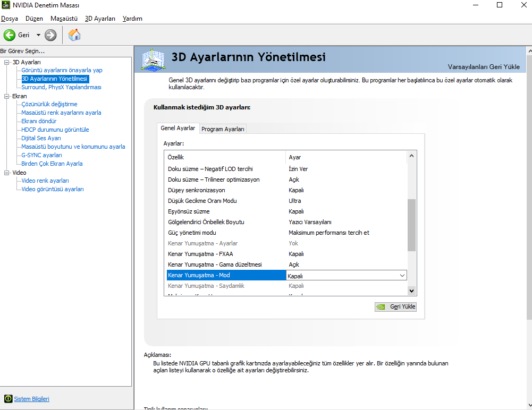Open Video renk ayarları page

45,181
